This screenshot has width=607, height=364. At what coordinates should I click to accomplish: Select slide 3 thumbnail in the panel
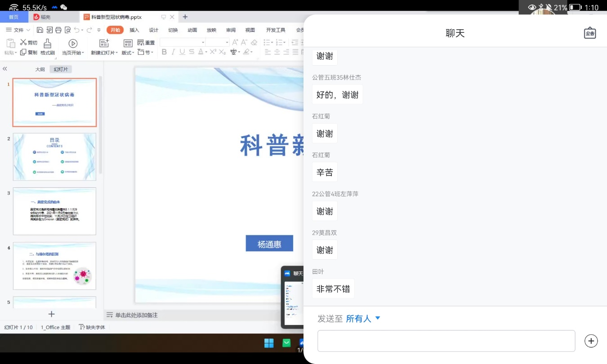click(x=54, y=211)
